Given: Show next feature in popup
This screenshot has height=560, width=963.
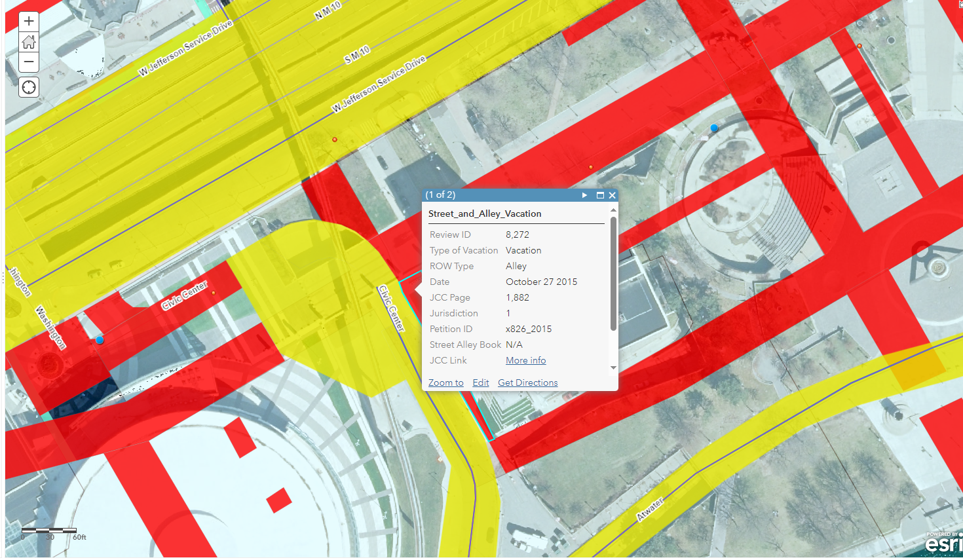Looking at the screenshot, I should point(584,195).
